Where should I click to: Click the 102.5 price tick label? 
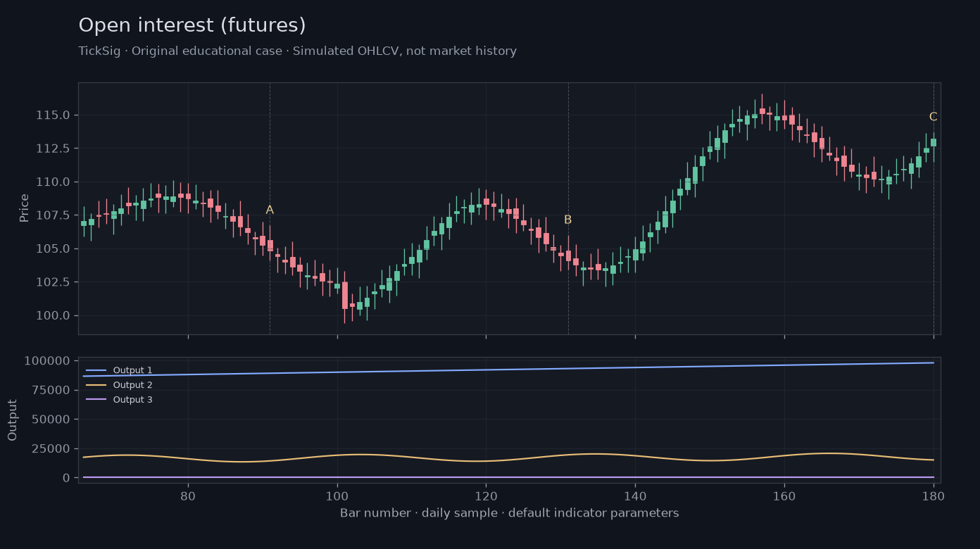[53, 282]
